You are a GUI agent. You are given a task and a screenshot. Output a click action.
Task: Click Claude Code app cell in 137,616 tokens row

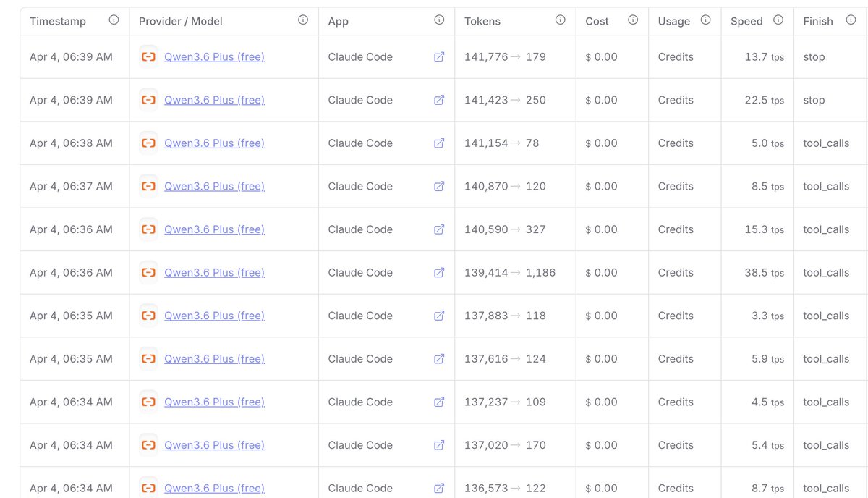(x=360, y=359)
